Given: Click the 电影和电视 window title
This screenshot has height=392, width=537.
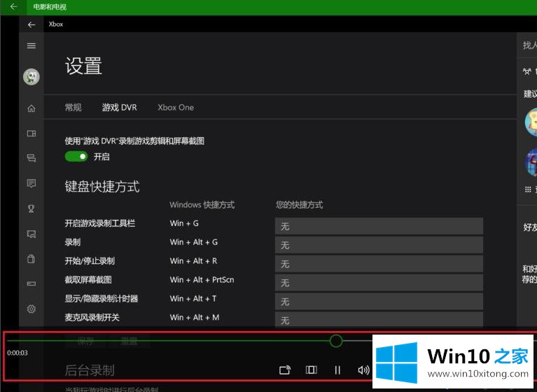Looking at the screenshot, I should click(50, 7).
